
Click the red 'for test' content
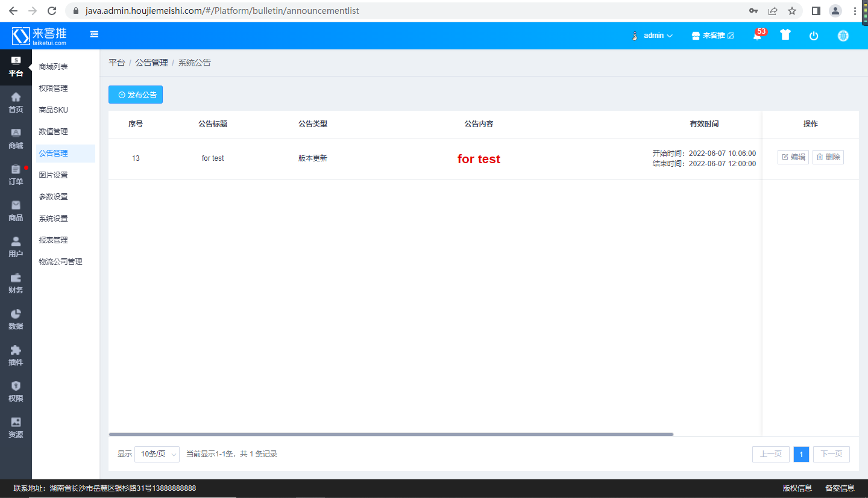click(479, 159)
